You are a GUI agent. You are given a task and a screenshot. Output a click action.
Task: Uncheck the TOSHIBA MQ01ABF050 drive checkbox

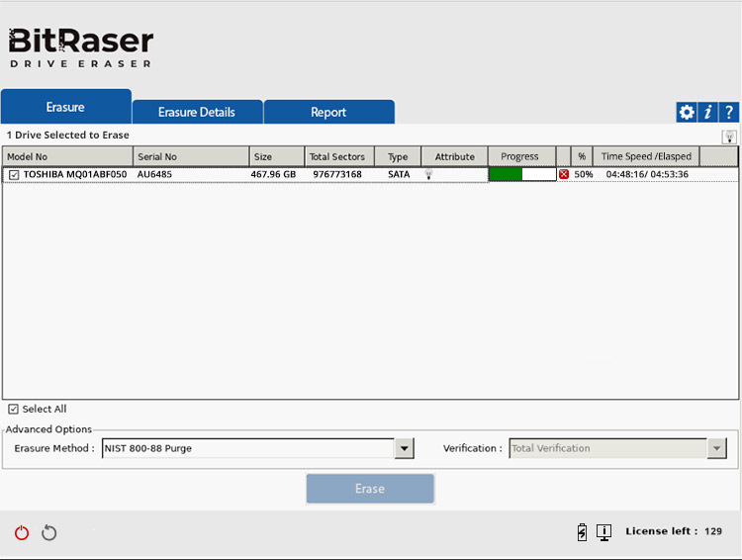tap(14, 175)
